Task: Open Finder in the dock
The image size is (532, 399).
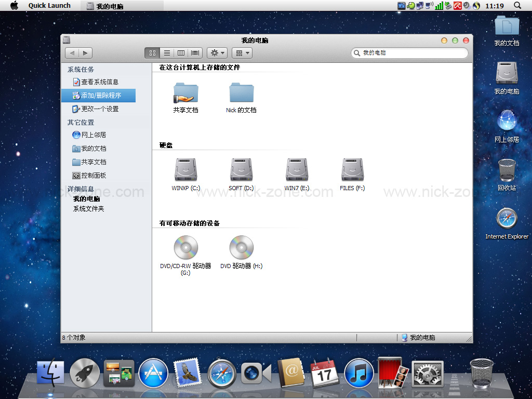Action: click(x=50, y=373)
